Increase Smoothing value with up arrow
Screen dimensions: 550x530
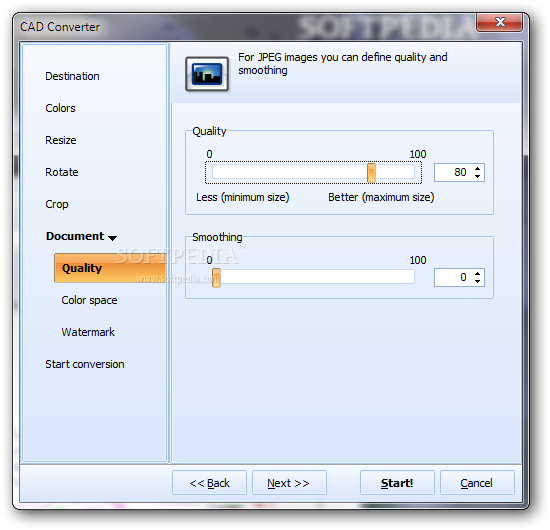477,274
